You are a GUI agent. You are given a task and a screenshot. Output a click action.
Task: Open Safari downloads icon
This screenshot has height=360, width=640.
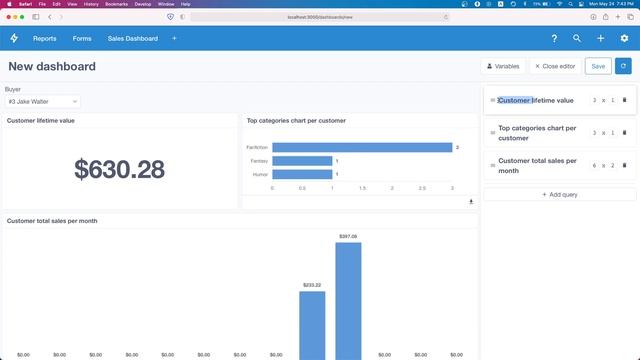[x=593, y=17]
